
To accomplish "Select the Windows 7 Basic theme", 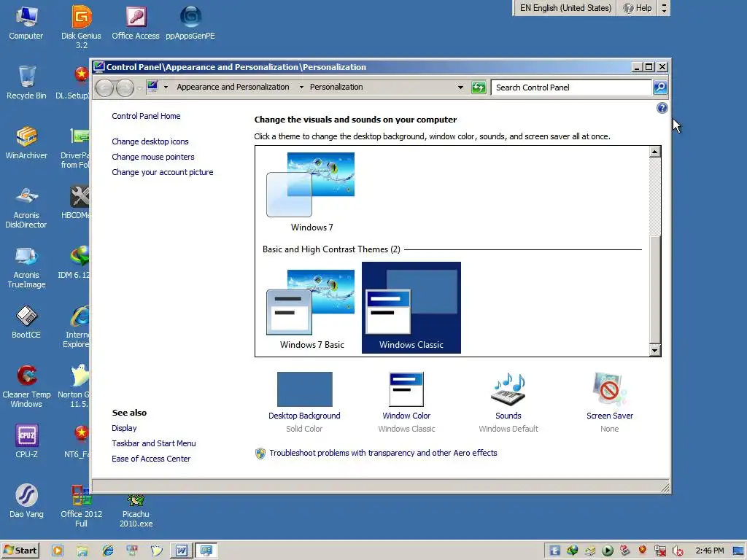I will [311, 308].
